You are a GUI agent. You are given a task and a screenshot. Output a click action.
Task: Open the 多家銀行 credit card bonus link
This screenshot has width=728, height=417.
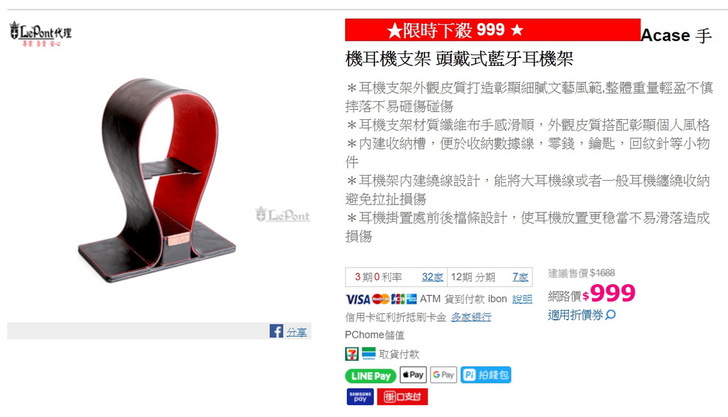click(471, 317)
